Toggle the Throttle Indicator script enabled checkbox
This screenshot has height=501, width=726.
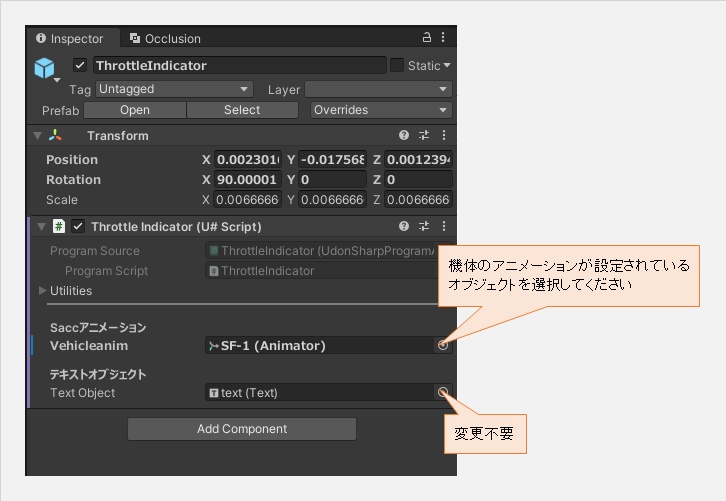78,226
